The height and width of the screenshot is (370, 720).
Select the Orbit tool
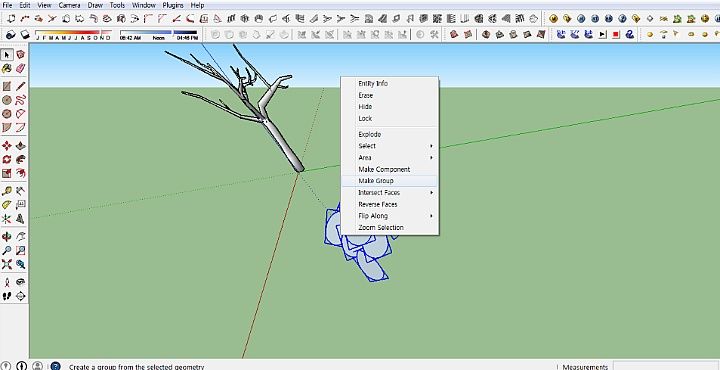(7, 237)
